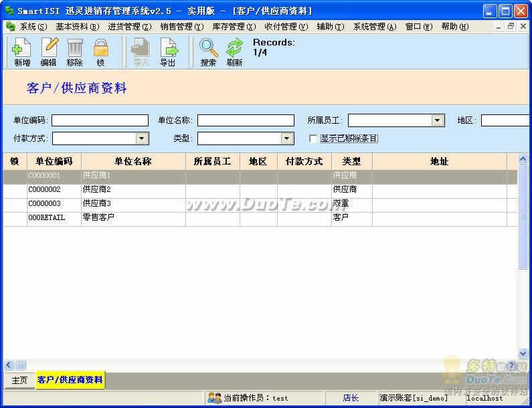Image resolution: width=532 pixels, height=408 pixels.
Task: Switch to the 主页 tab
Action: point(19,380)
